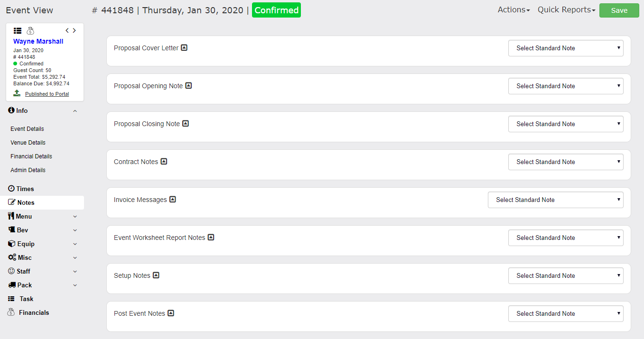Click the Wayne Marshall client name
This screenshot has width=644, height=339.
click(x=38, y=41)
